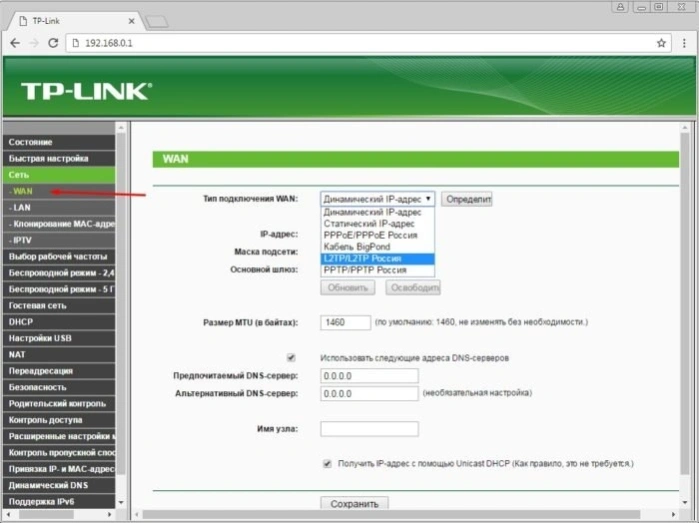The width and height of the screenshot is (699, 523).
Task: Reload the page with refresh icon
Action: point(53,43)
